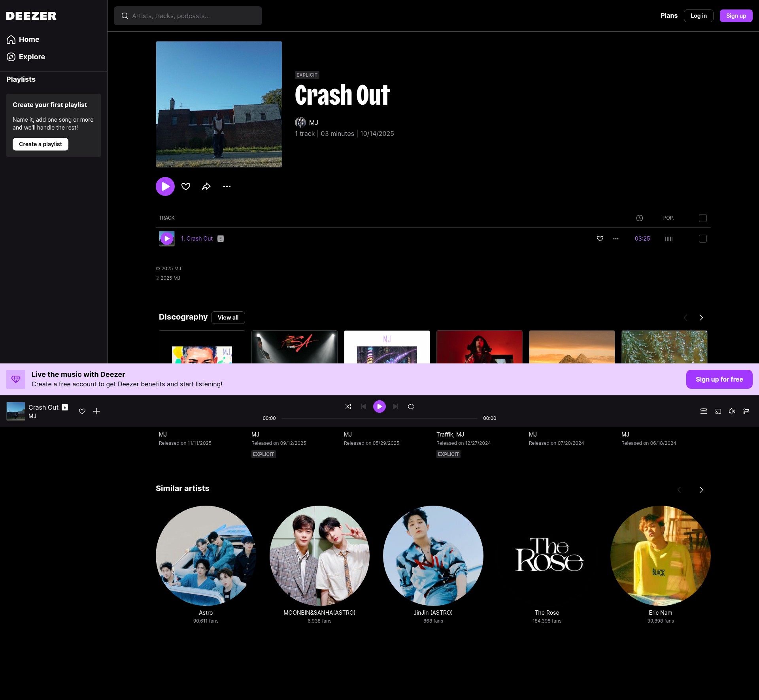The width and height of the screenshot is (759, 700).
Task: Favorite current track in player bar
Action: (x=82, y=411)
